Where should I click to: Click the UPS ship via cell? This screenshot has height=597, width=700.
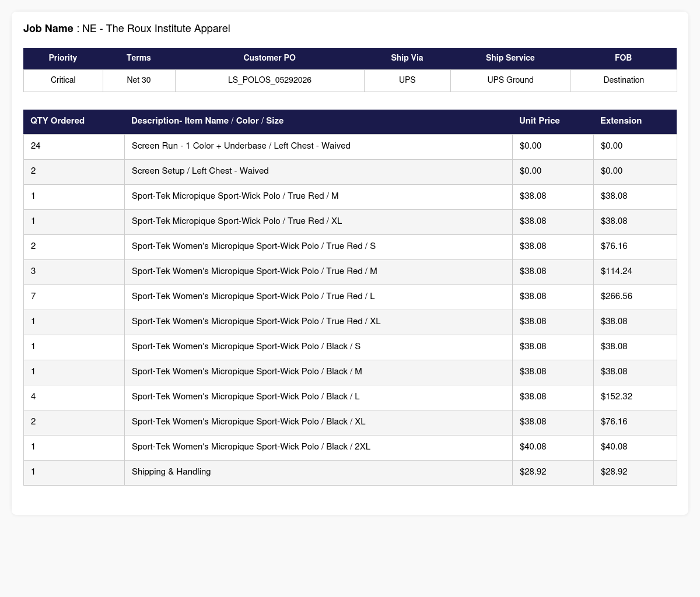[x=407, y=80]
